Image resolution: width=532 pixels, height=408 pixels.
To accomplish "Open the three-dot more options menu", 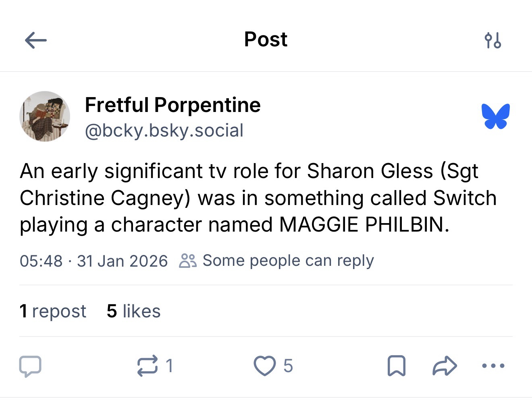I will pos(493,366).
